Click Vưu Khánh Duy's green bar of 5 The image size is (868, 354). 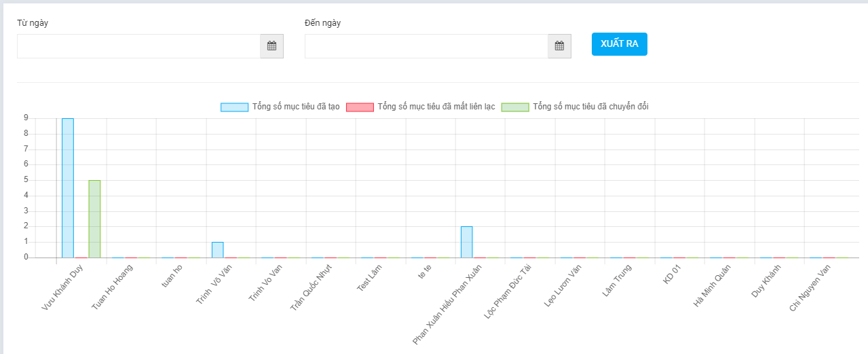click(94, 219)
